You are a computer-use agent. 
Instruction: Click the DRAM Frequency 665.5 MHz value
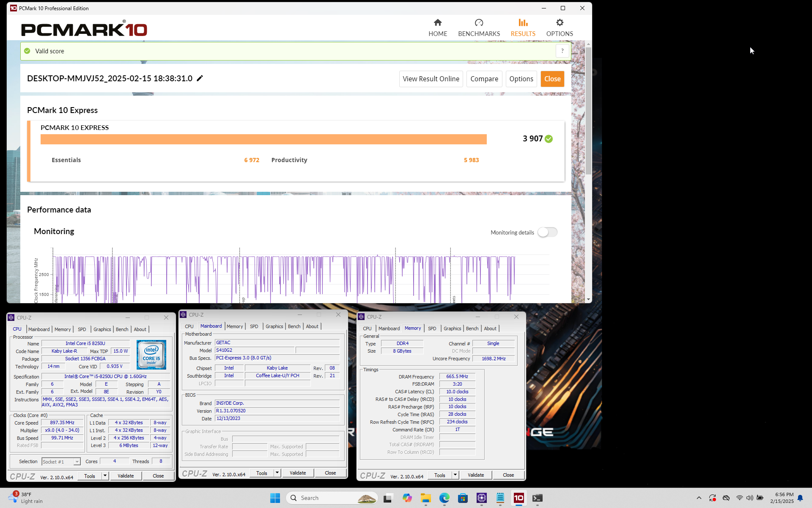(457, 376)
